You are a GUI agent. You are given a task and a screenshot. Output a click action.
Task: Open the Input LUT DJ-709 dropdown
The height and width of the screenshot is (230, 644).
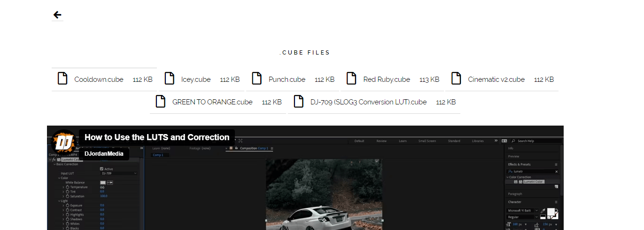click(119, 174)
